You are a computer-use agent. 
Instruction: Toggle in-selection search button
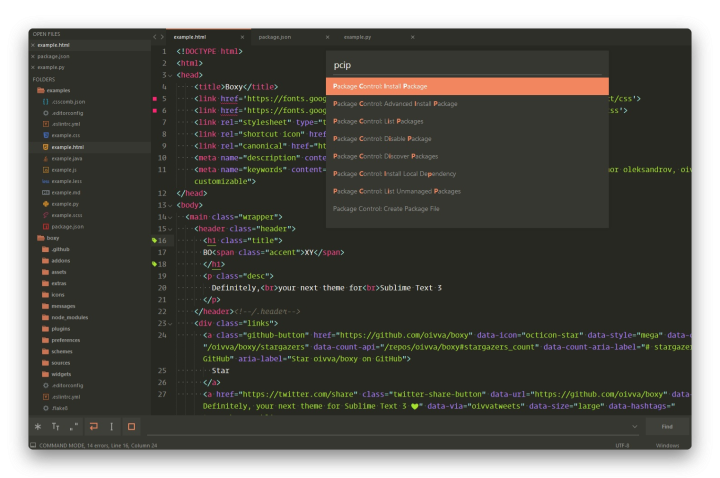pos(111,426)
